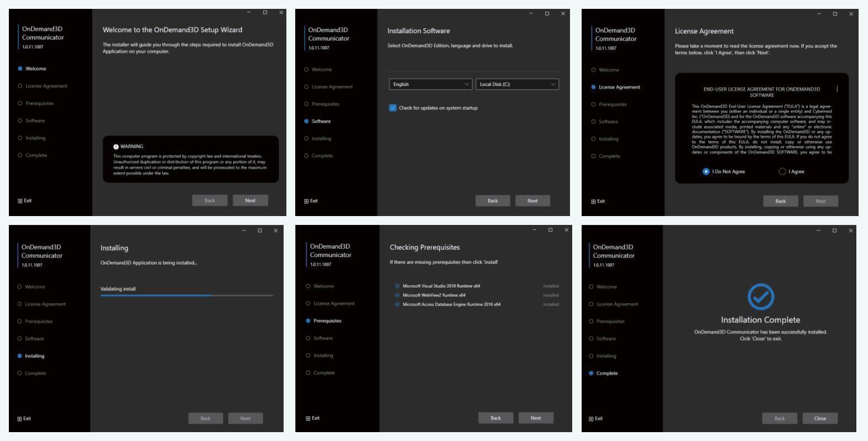Screen dimensions: 868x441
Task: Click Installed status for Access Database Engine
Action: (551, 305)
